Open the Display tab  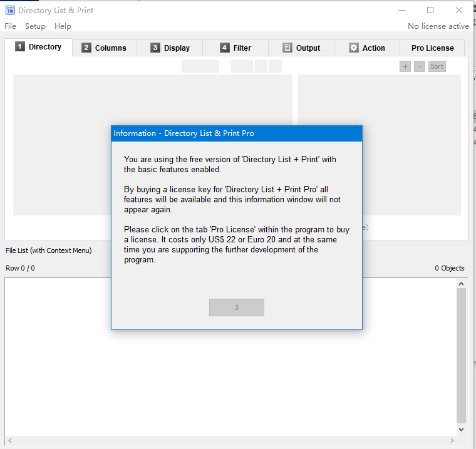pos(170,48)
